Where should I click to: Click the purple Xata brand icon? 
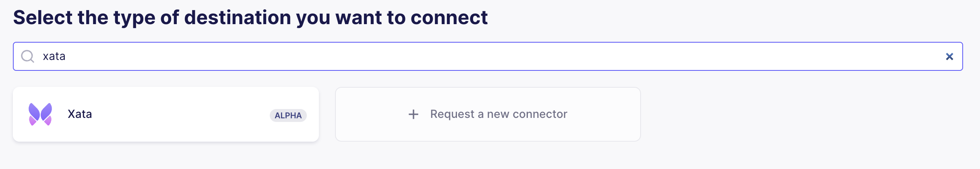(40, 114)
